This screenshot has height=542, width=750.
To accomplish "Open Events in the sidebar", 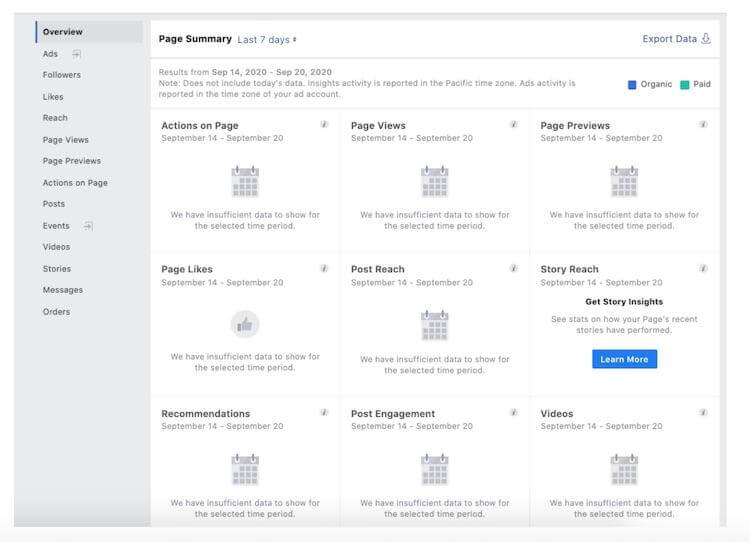I will click(56, 226).
